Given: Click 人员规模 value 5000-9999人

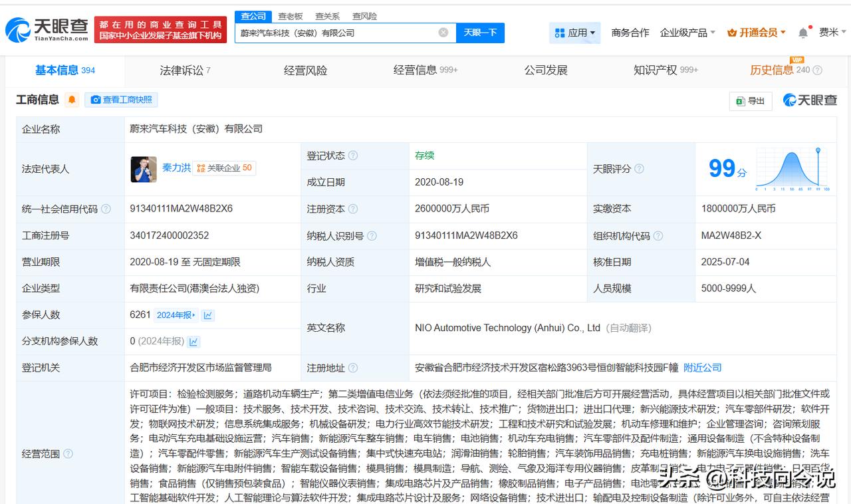Looking at the screenshot, I should point(728,289).
